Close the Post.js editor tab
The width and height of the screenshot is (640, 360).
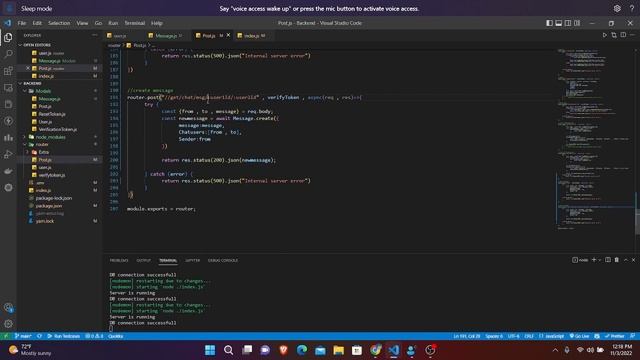228,36
